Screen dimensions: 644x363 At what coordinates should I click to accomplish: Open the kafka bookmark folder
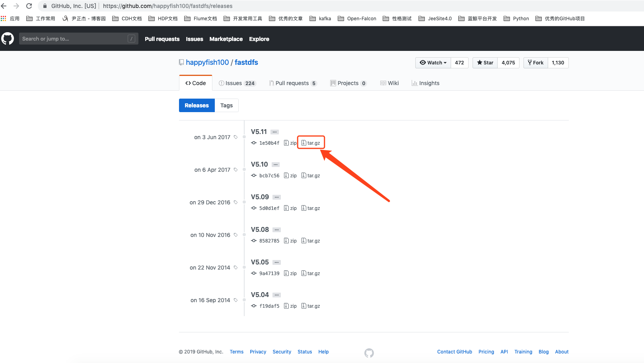(x=320, y=19)
